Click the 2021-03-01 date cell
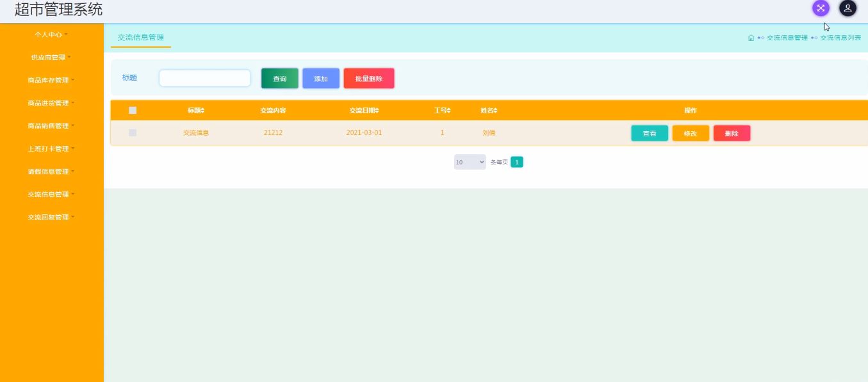 [364, 133]
